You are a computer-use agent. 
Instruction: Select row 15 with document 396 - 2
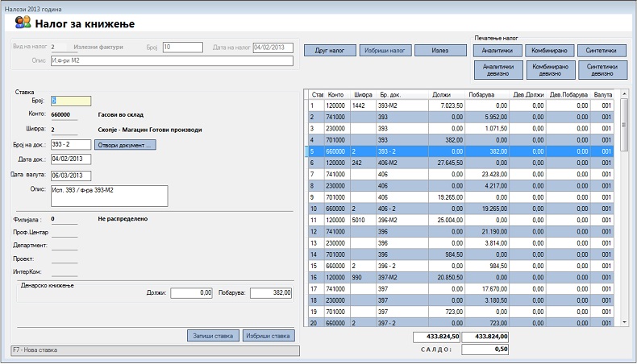click(460, 266)
